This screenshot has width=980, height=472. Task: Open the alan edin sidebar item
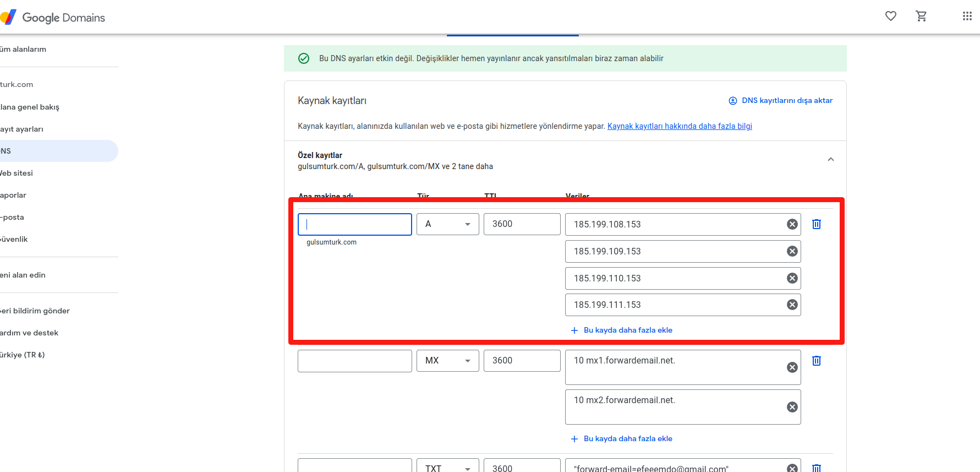(23, 275)
